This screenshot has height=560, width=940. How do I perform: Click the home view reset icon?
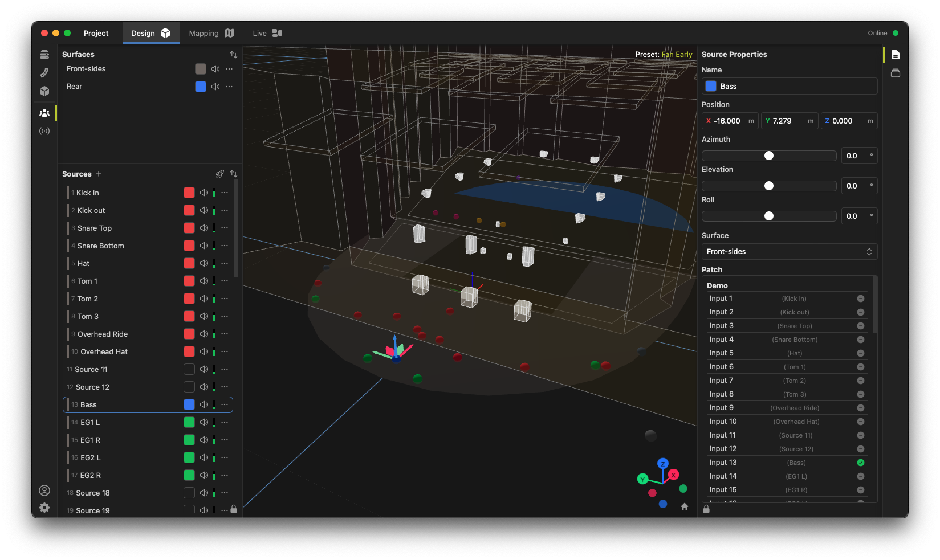point(685,506)
